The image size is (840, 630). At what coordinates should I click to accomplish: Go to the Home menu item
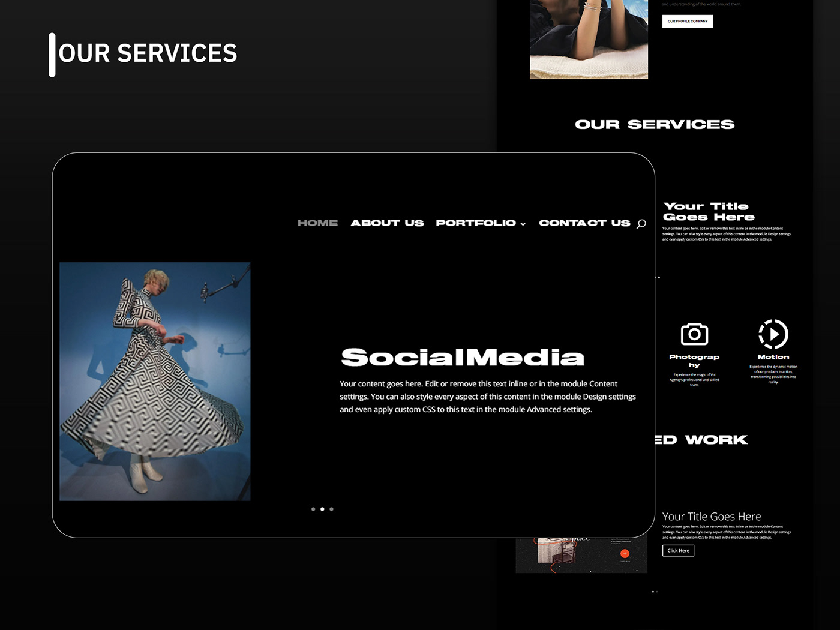(x=317, y=223)
